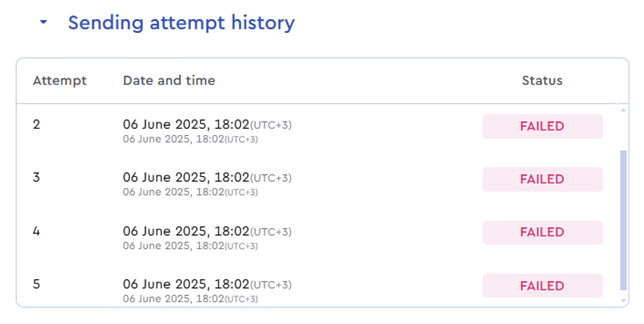Click the FAILED badge for attempt 3
This screenshot has width=644, height=324.
pyautogui.click(x=542, y=179)
